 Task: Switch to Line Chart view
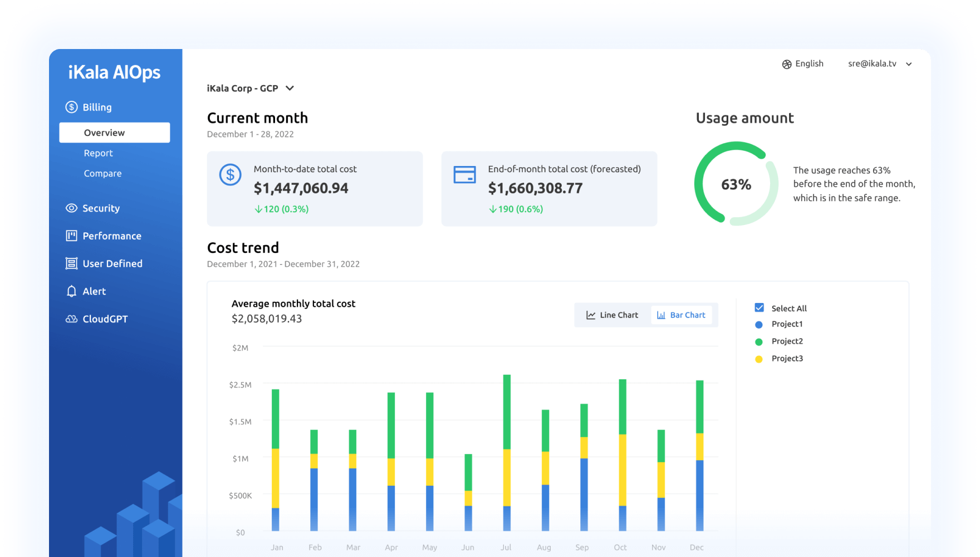pos(612,315)
